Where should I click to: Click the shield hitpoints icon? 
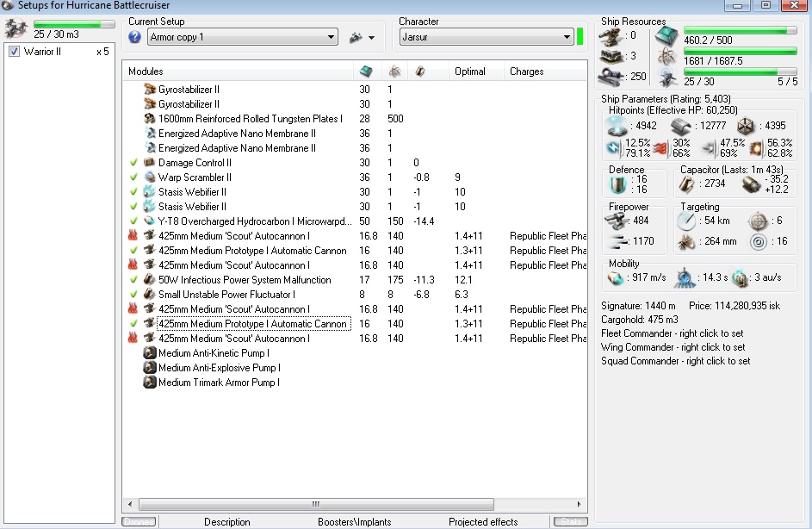click(x=617, y=126)
